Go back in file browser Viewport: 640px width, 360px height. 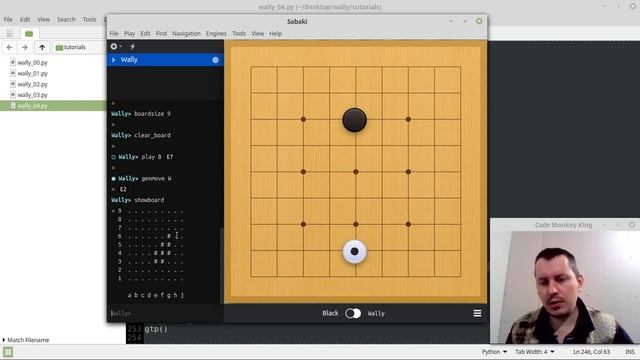click(9, 47)
